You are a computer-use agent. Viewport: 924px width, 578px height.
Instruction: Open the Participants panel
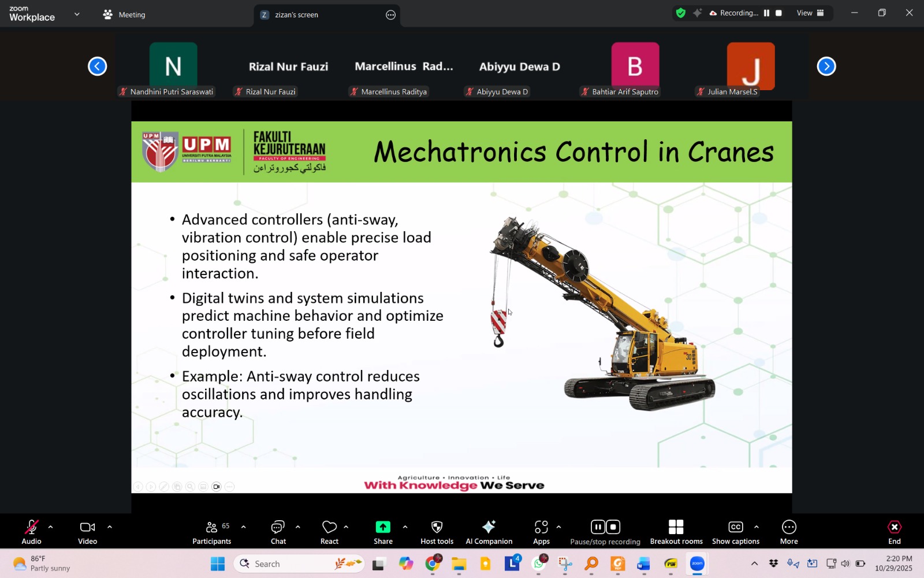coord(211,532)
